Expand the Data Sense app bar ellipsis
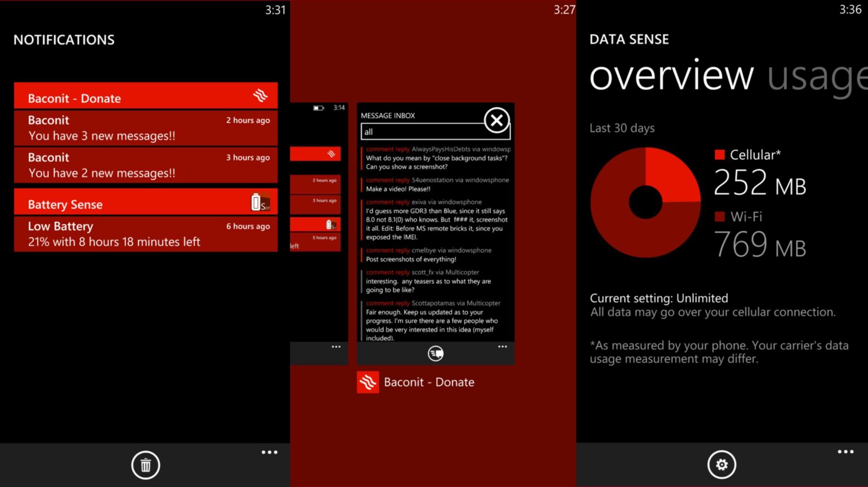Viewport: 868px width, 487px height. 845,451
